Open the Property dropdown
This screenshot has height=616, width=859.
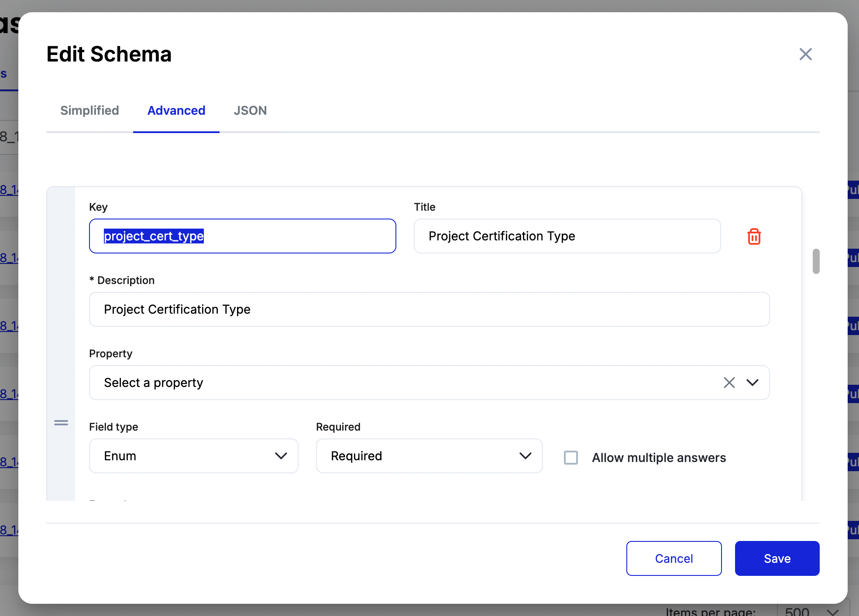point(752,383)
